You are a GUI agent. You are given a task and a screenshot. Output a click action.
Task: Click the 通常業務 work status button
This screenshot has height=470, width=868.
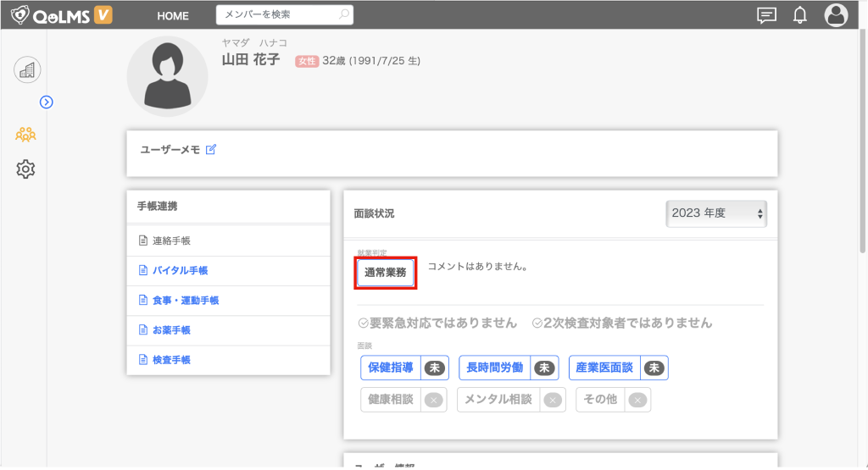pyautogui.click(x=386, y=273)
